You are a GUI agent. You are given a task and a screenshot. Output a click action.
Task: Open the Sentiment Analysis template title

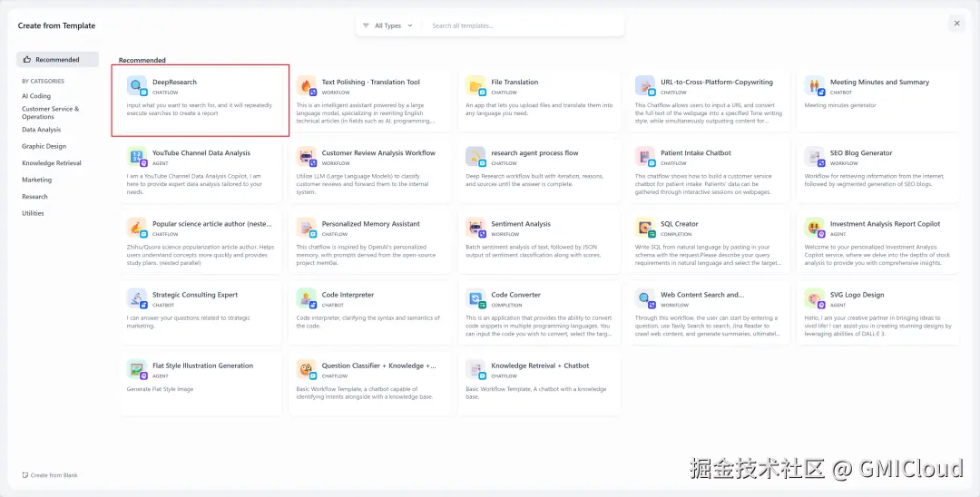click(521, 223)
